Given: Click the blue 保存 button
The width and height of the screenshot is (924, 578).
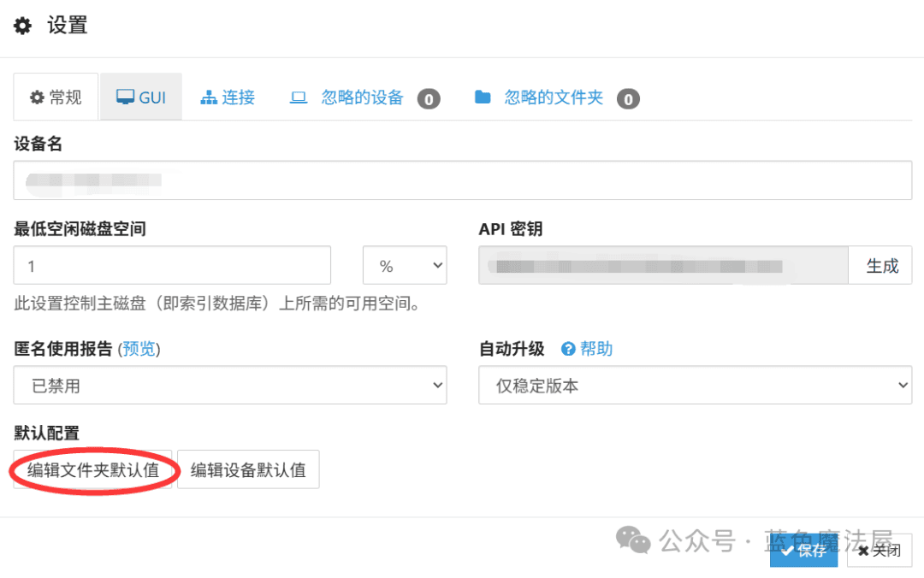Looking at the screenshot, I should pyautogui.click(x=803, y=551).
